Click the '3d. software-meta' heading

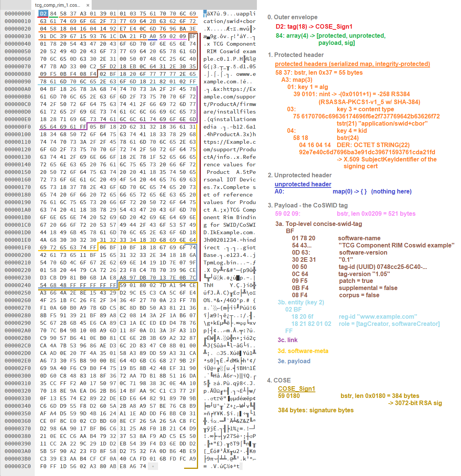(303, 351)
